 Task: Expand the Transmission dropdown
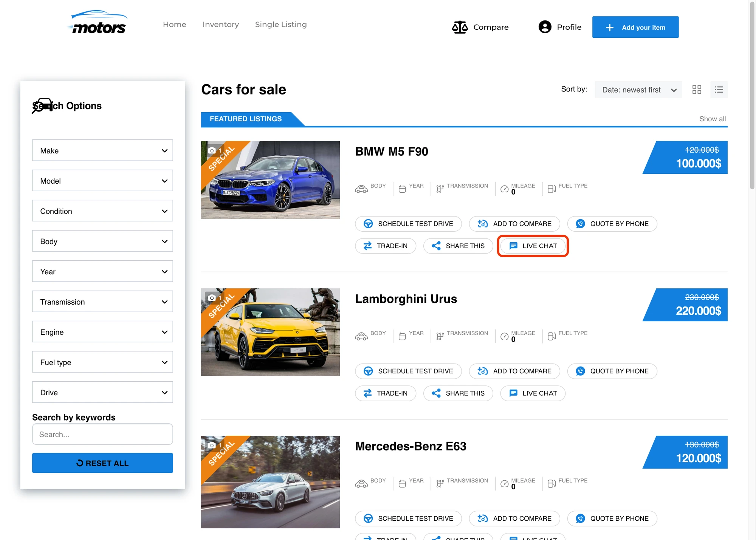coord(102,302)
